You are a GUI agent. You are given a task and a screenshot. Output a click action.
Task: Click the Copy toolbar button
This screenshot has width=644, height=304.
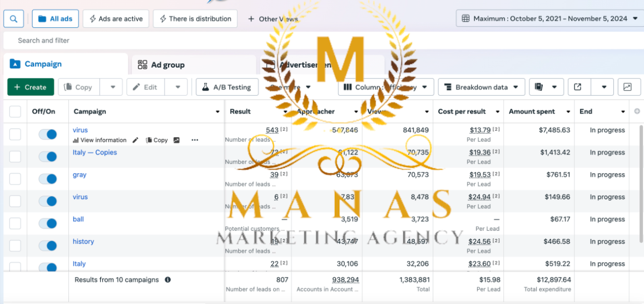(78, 87)
